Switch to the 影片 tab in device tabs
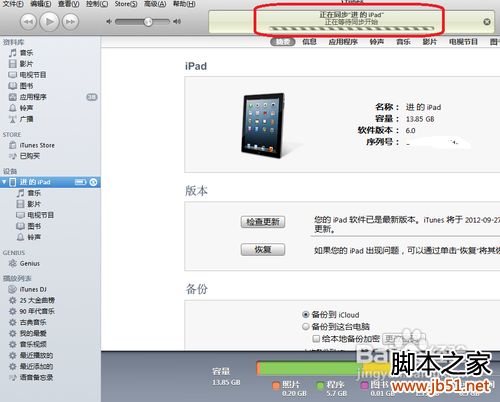500x402 pixels. [x=429, y=42]
